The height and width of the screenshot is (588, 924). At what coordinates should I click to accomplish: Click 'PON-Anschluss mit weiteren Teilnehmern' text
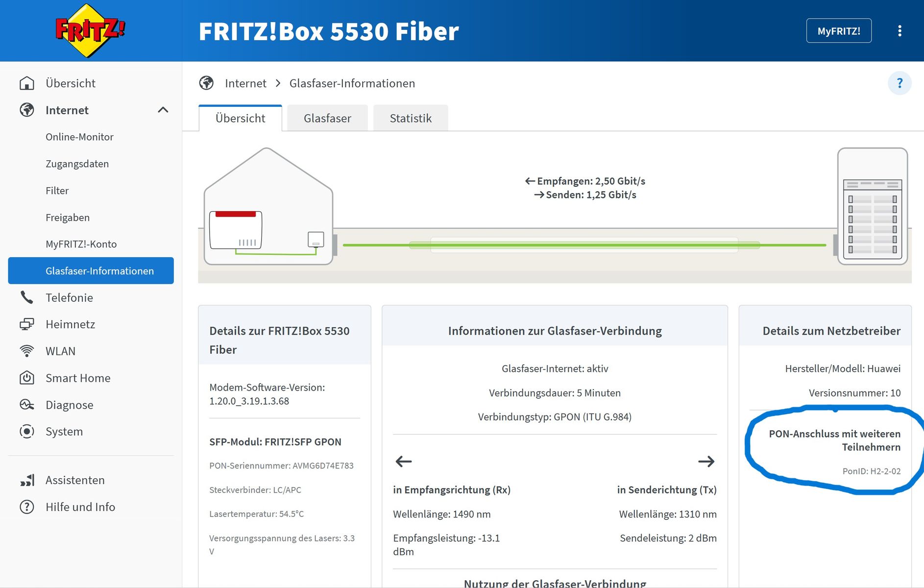pyautogui.click(x=835, y=440)
